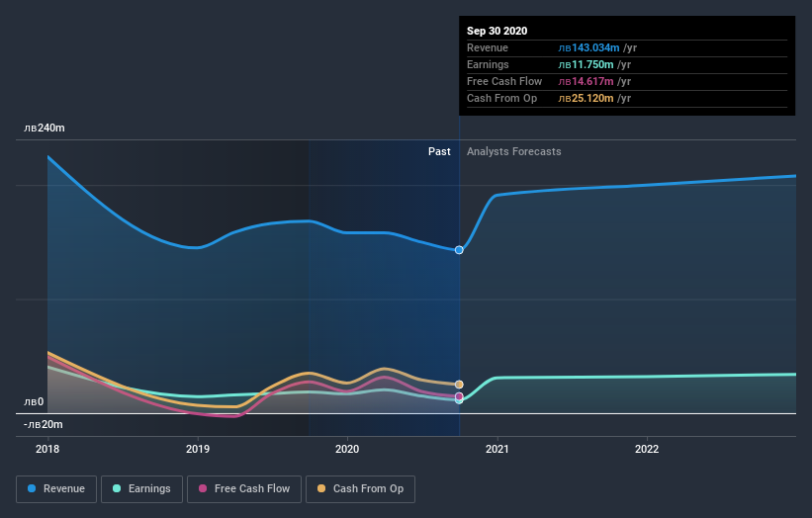Click the 'Analysts Forecasts' label
The width and height of the screenshot is (812, 518).
(x=513, y=151)
